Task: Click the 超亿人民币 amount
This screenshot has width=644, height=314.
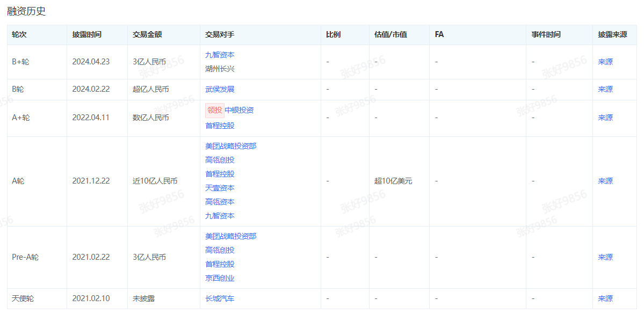Action: (x=151, y=89)
